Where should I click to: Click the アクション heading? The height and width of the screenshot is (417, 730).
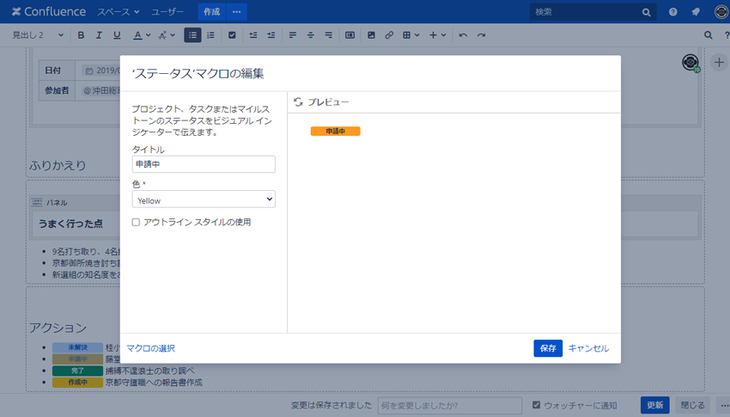58,328
